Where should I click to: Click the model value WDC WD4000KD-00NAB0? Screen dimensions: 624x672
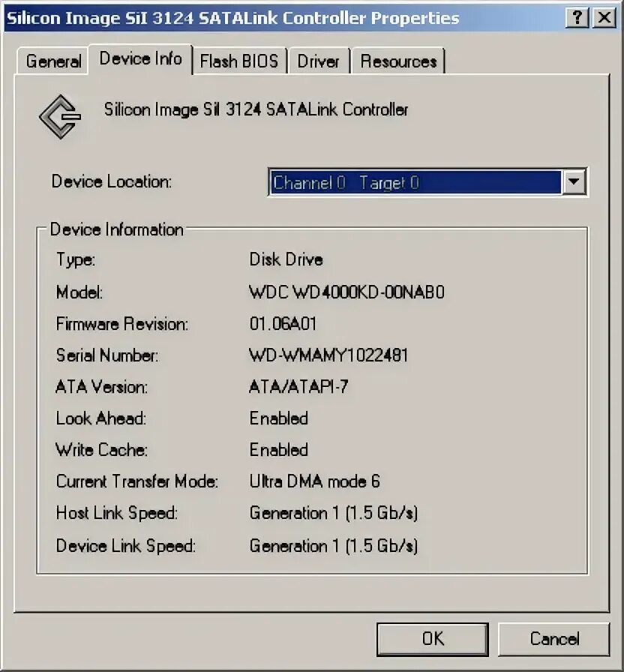pyautogui.click(x=346, y=292)
